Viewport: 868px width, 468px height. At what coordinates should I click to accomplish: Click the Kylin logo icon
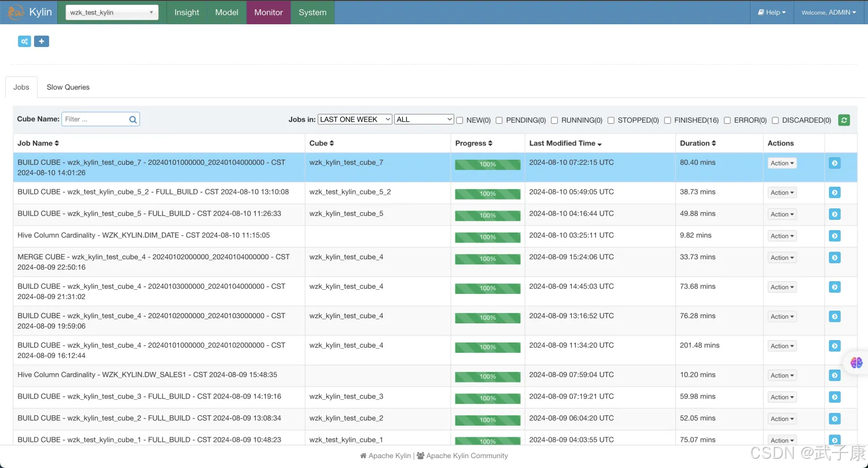point(16,12)
